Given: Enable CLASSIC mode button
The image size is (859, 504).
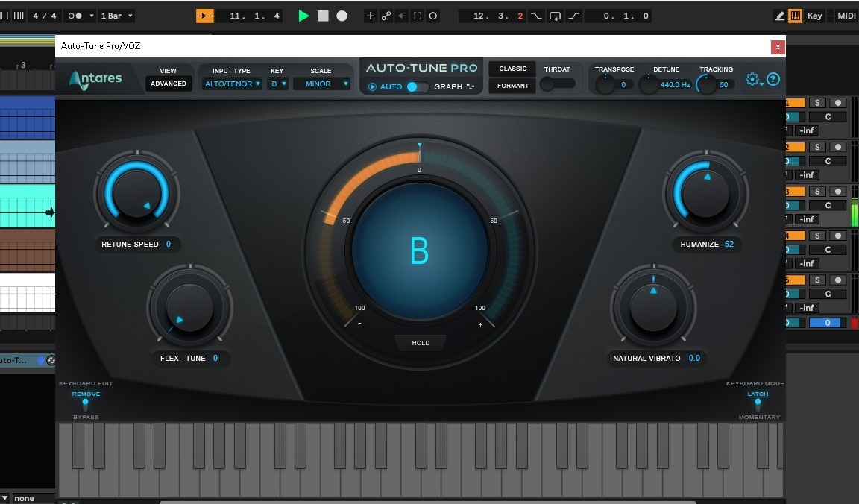Looking at the screenshot, I should (x=513, y=69).
